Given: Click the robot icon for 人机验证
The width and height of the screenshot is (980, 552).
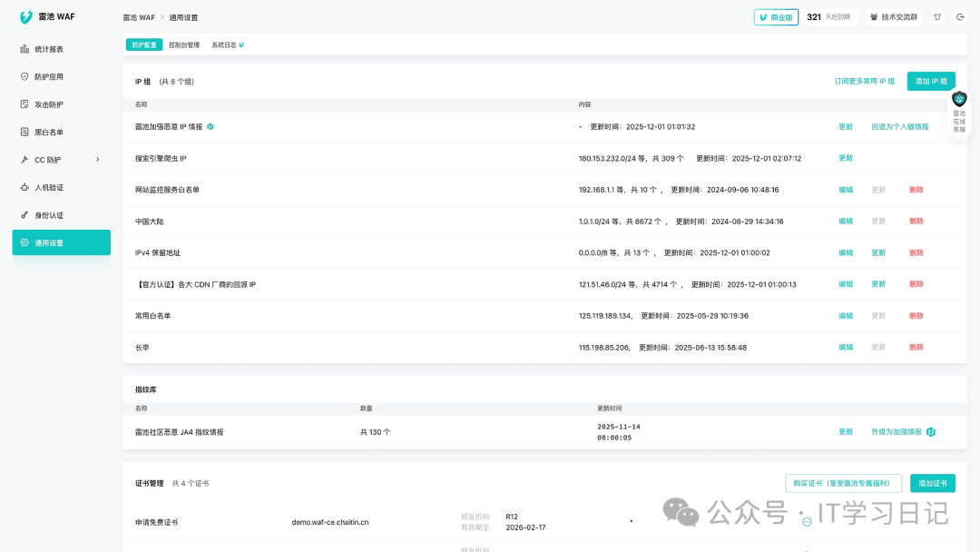Looking at the screenshot, I should tap(24, 188).
